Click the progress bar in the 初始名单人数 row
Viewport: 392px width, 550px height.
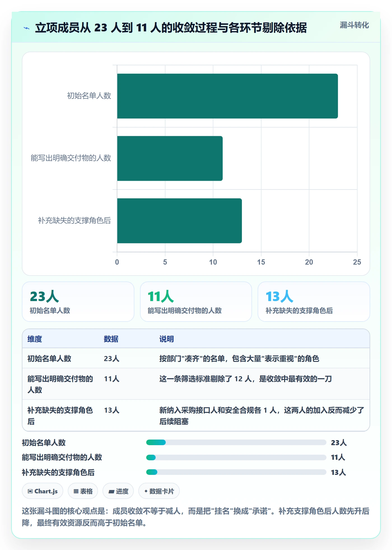[236, 442]
